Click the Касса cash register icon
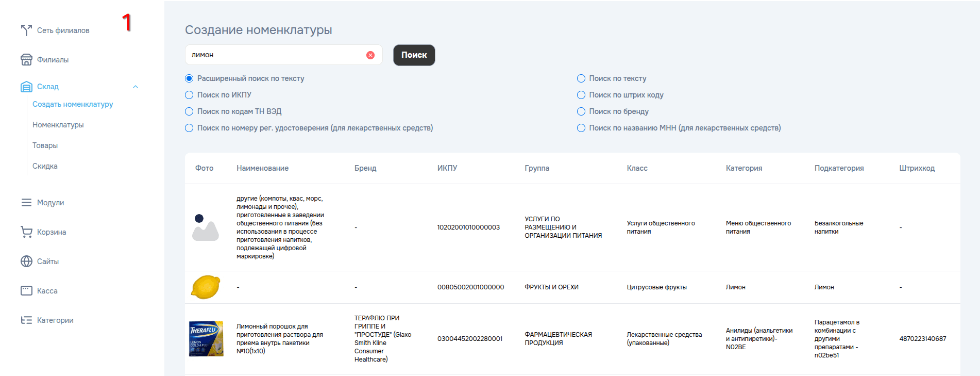This screenshot has width=980, height=376. (26, 291)
